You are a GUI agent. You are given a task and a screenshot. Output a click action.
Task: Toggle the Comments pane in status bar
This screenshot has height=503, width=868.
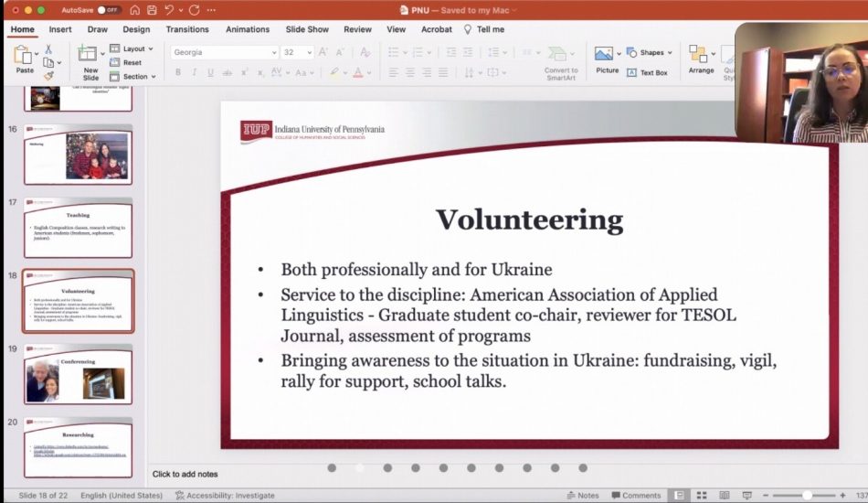tap(634, 496)
